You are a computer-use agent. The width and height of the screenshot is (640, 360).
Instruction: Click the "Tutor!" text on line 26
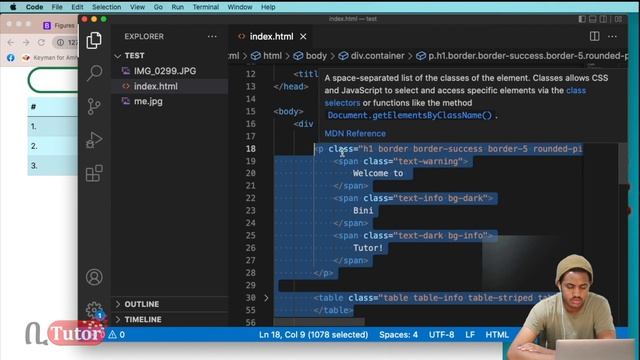click(368, 248)
